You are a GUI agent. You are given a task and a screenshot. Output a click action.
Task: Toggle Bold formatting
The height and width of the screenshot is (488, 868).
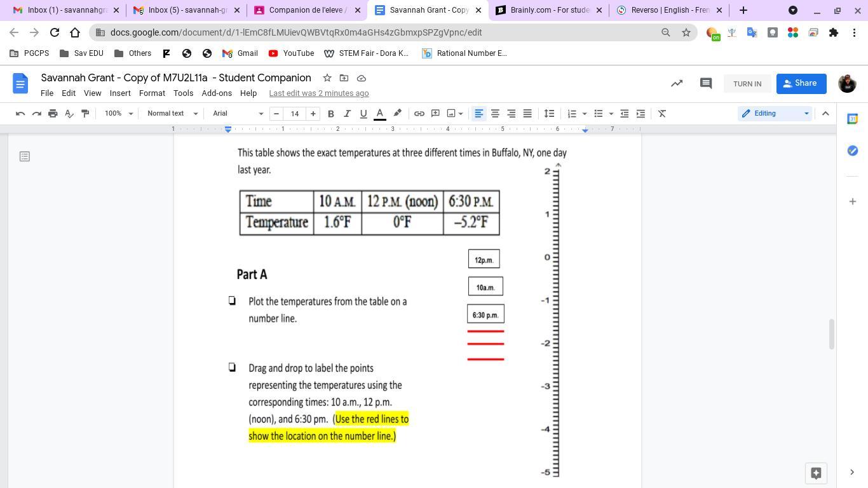pyautogui.click(x=330, y=114)
